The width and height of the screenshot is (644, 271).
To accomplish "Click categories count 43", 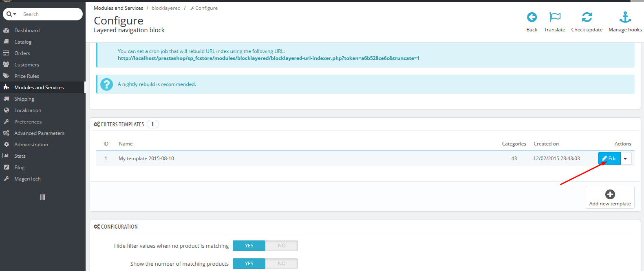I will pyautogui.click(x=514, y=159).
